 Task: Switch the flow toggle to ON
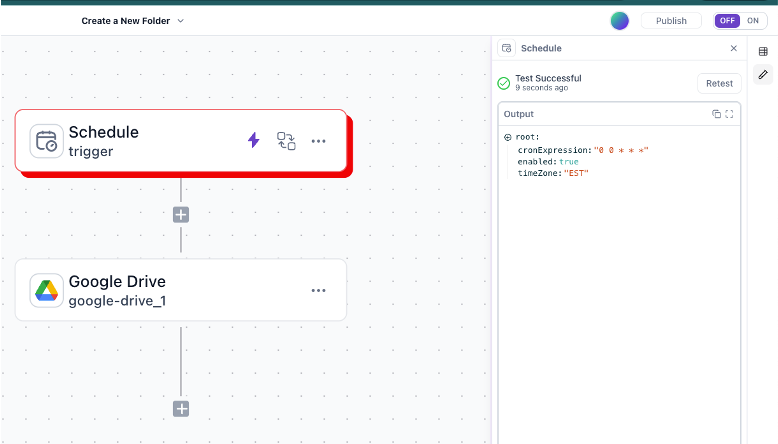[753, 21]
